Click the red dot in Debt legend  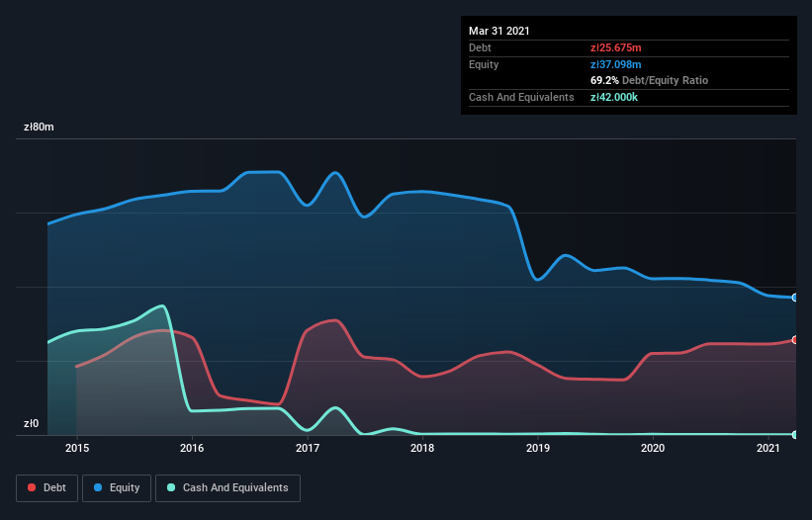pos(33,487)
